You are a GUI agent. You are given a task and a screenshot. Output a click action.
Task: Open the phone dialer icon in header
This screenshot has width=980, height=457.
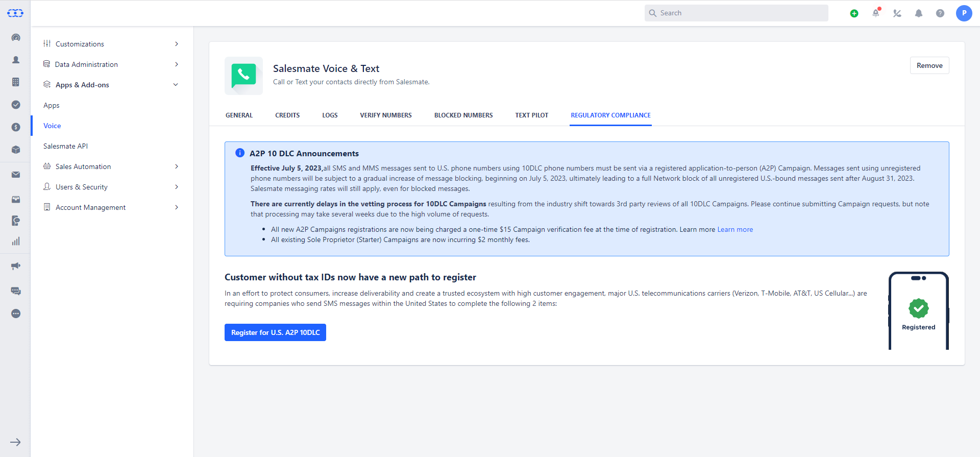(x=897, y=13)
